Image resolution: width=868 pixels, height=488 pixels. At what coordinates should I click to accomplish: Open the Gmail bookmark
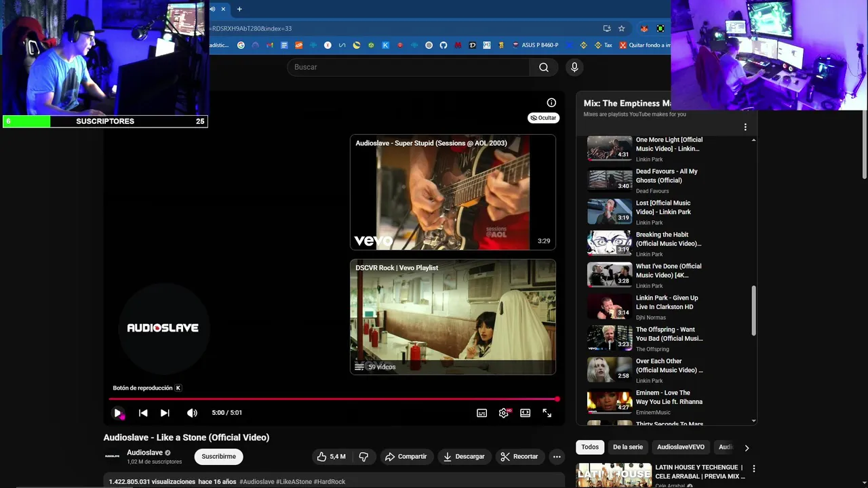[270, 45]
